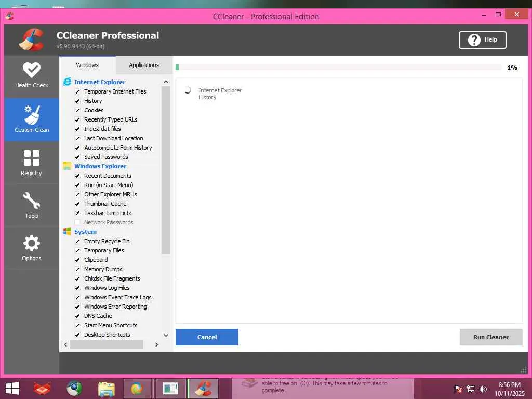Toggle Autocomplete Form History checkbox
532x399 pixels.
click(x=77, y=148)
